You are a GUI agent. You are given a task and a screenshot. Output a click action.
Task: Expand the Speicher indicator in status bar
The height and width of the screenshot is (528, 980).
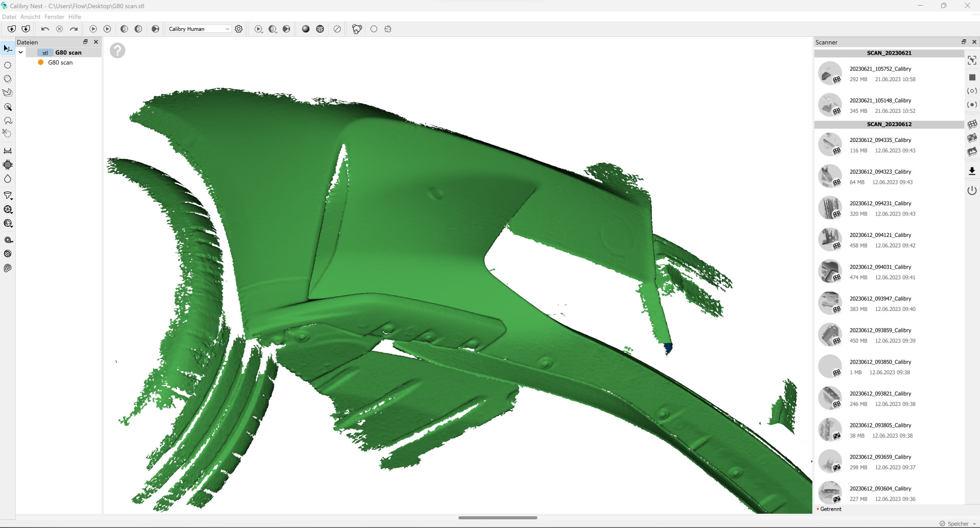coord(974,523)
